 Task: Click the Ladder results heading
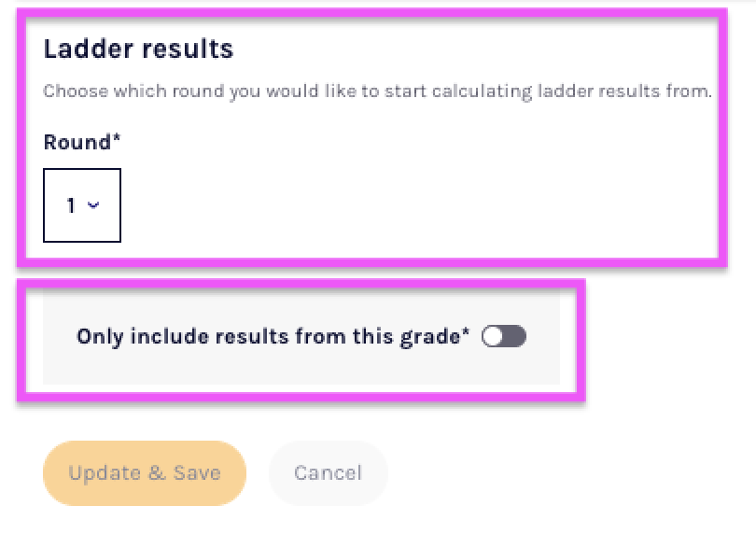pyautogui.click(x=138, y=49)
